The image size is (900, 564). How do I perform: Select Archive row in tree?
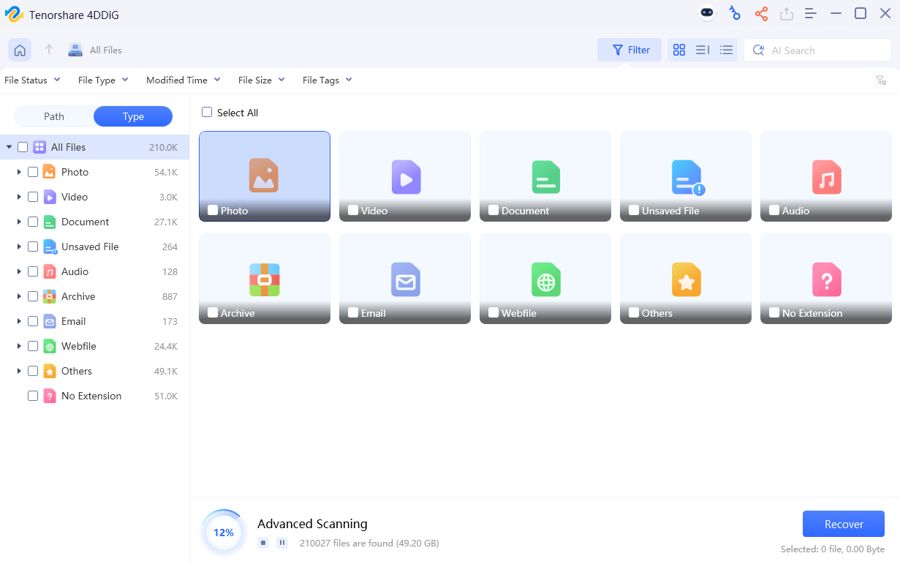(95, 296)
